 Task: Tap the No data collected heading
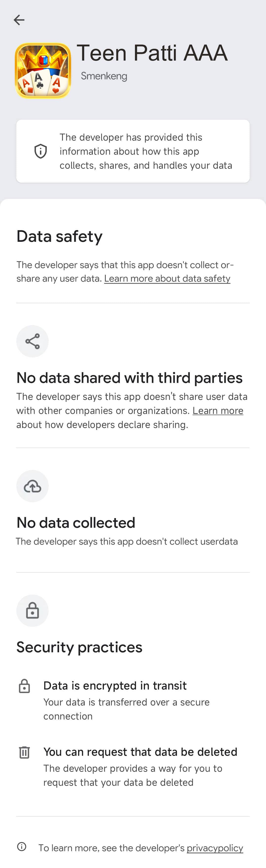click(x=76, y=523)
